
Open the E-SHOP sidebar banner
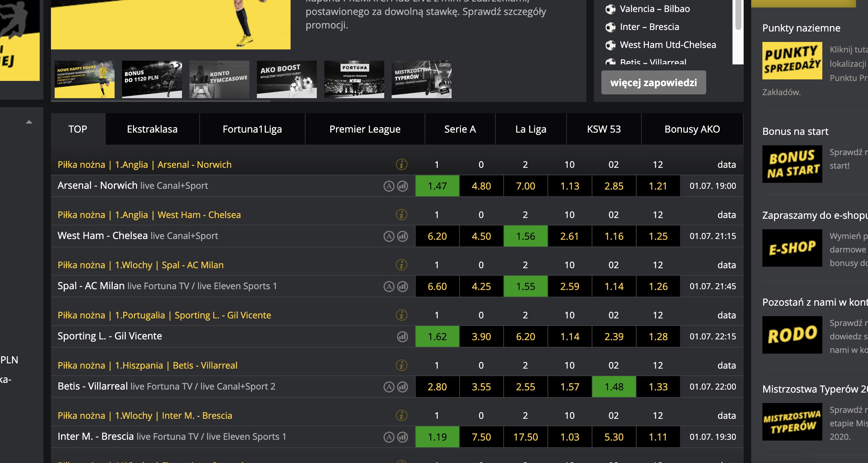792,248
